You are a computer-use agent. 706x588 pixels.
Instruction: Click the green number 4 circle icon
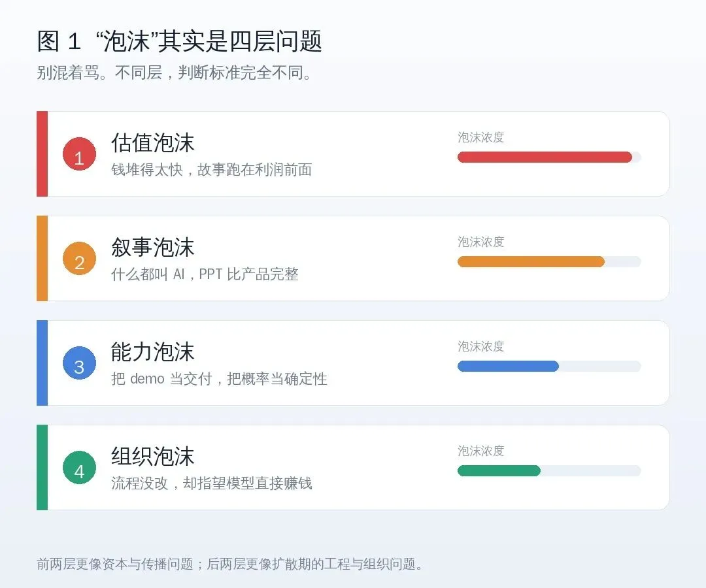(x=79, y=467)
